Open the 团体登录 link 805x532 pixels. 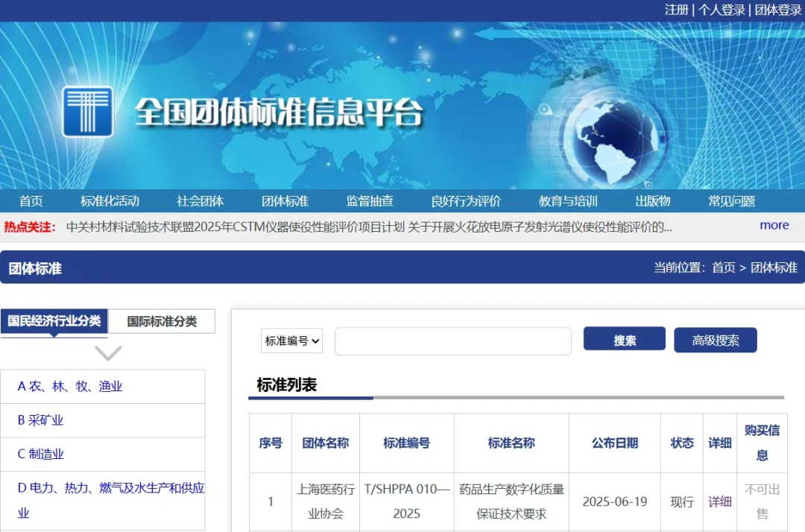click(777, 10)
